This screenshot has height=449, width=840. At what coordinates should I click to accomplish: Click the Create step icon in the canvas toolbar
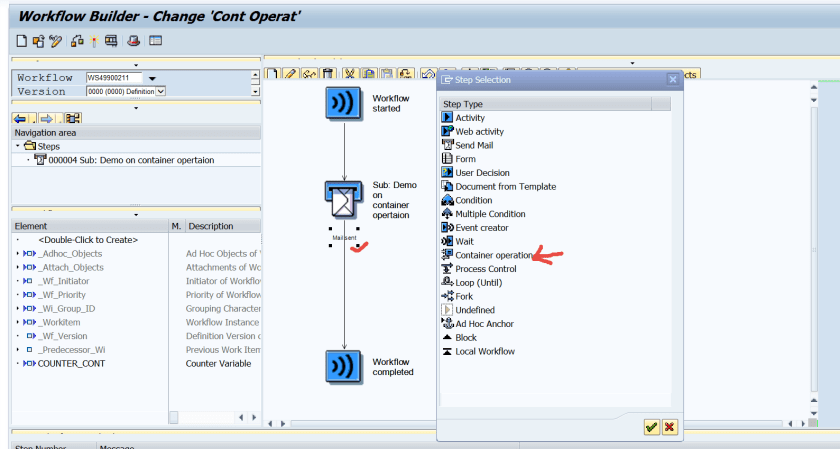pos(273,74)
